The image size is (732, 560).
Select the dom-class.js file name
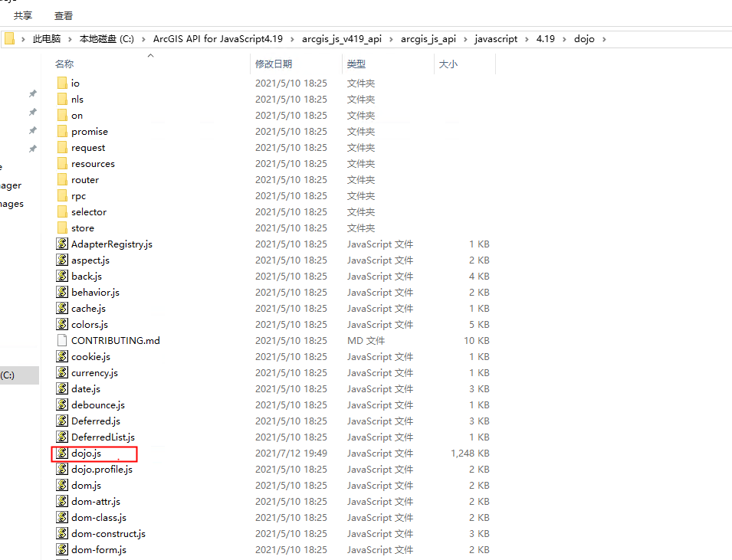tap(99, 518)
